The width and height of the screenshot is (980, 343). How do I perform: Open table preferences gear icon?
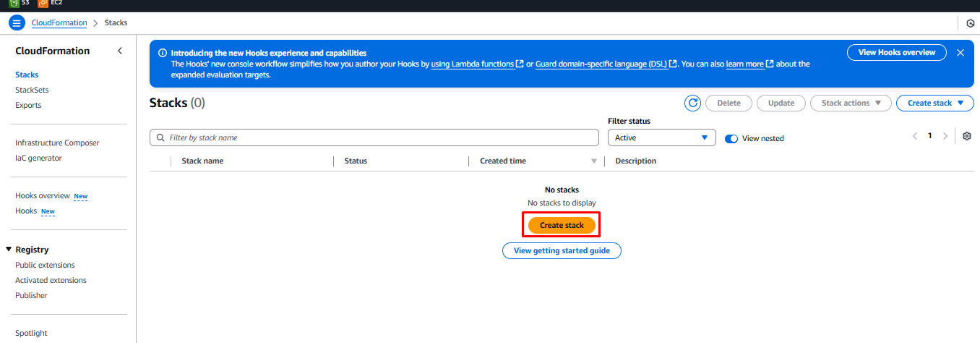[x=967, y=136]
